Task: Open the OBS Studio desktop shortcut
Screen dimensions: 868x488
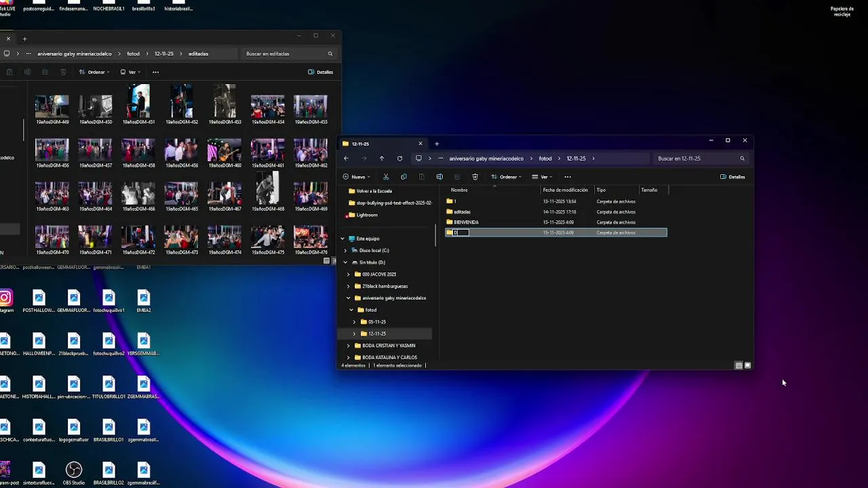Action: click(74, 473)
